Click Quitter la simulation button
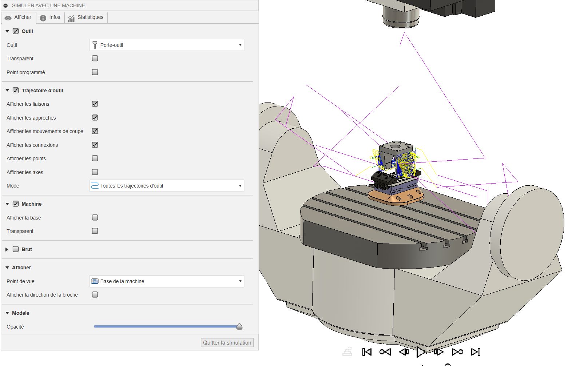 click(227, 343)
